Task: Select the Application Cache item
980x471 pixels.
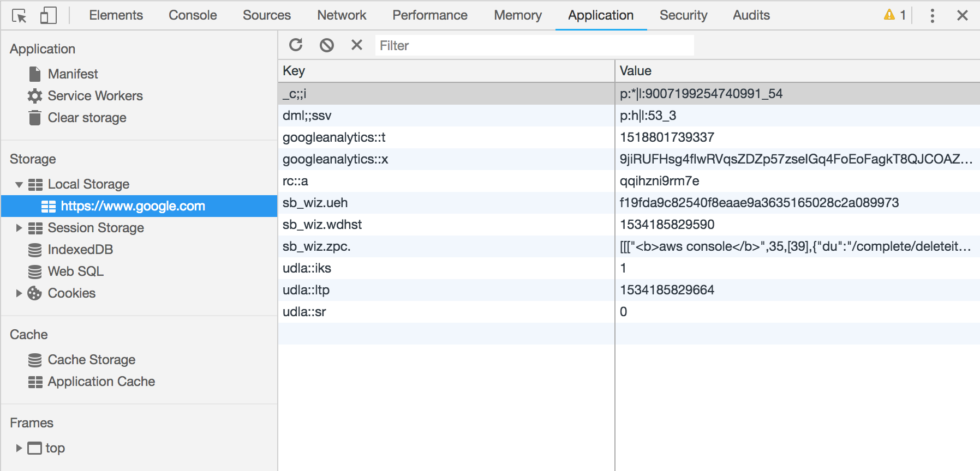Action: [101, 382]
